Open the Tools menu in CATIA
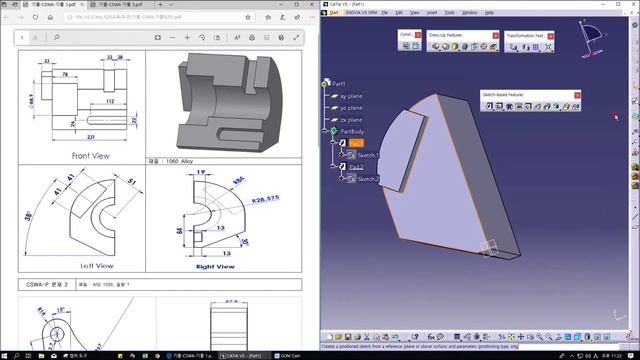This screenshot has height=360, width=640. pos(449,13)
